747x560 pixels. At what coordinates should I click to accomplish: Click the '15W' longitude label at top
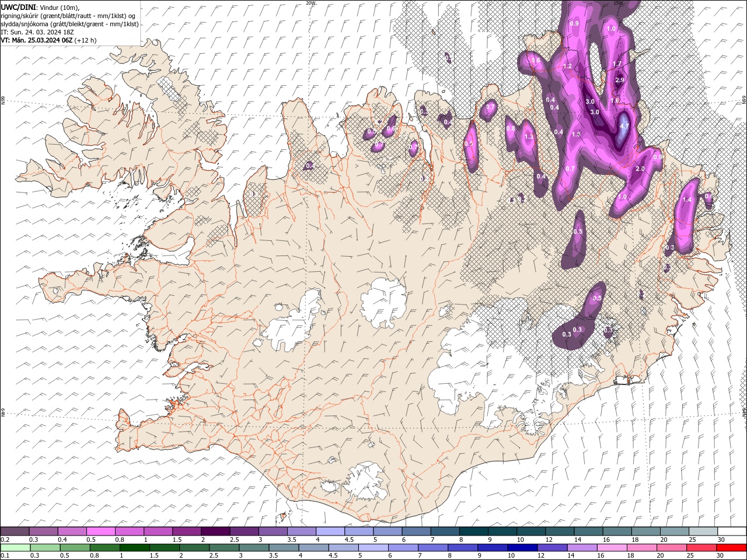(618, 3)
